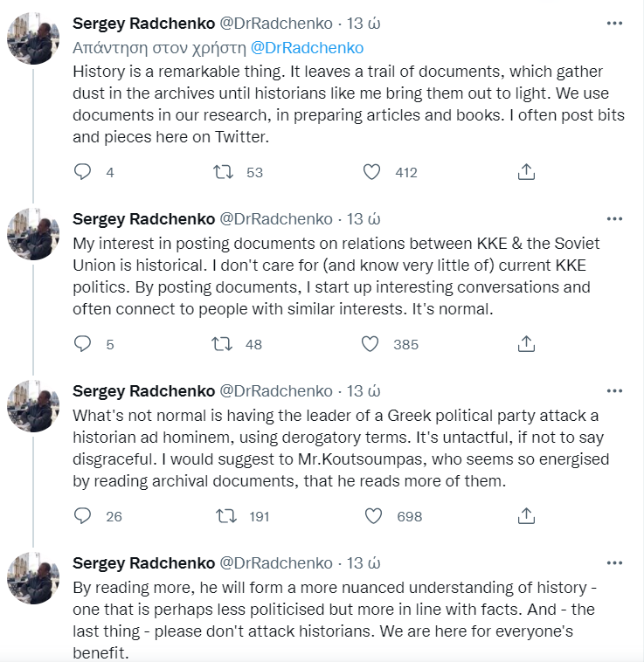Like the tweet with 385 likes
The width and height of the screenshot is (644, 662).
pyautogui.click(x=372, y=344)
